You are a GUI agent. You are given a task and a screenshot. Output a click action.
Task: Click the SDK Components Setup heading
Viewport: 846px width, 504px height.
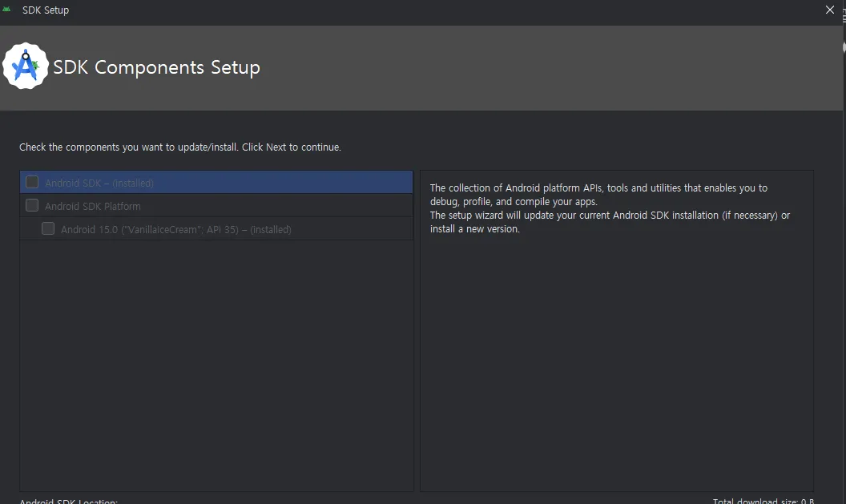tap(156, 67)
